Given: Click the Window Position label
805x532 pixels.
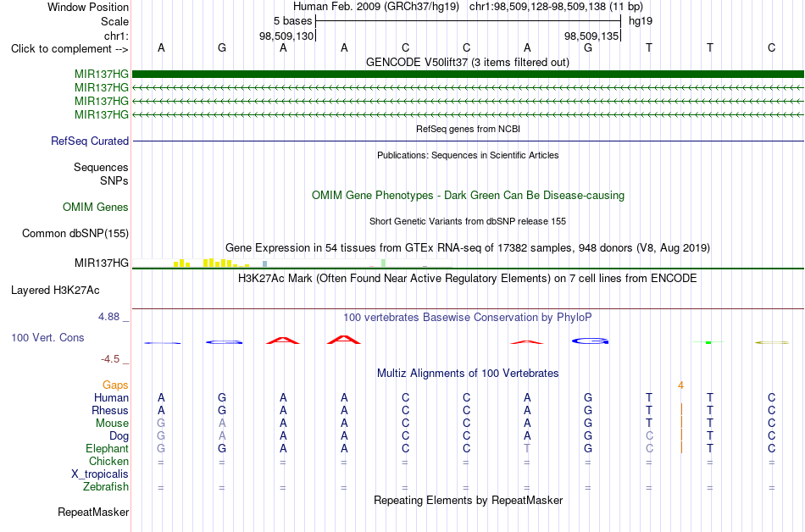Looking at the screenshot, I should pyautogui.click(x=88, y=7).
